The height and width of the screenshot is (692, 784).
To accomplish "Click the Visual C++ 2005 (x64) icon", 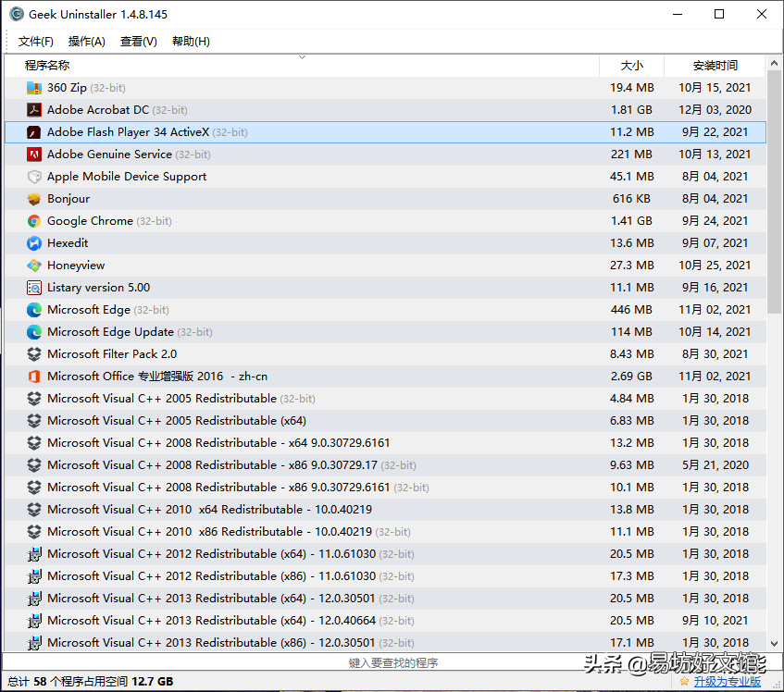I will pos(34,421).
